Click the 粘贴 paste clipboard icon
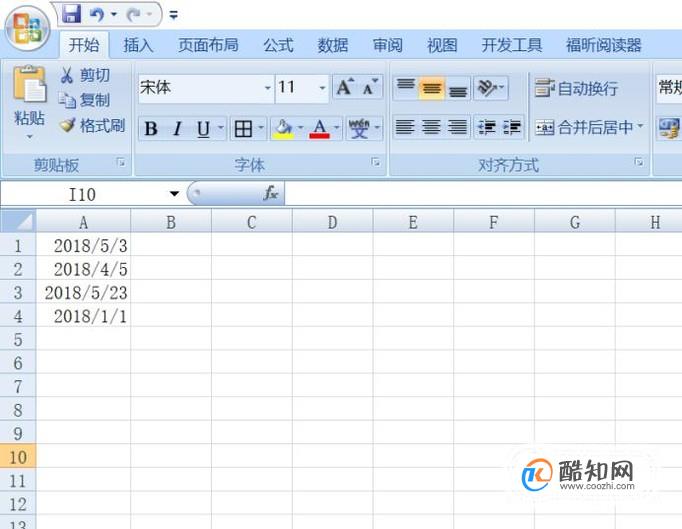Viewport: 682px width, 529px height. point(29,84)
